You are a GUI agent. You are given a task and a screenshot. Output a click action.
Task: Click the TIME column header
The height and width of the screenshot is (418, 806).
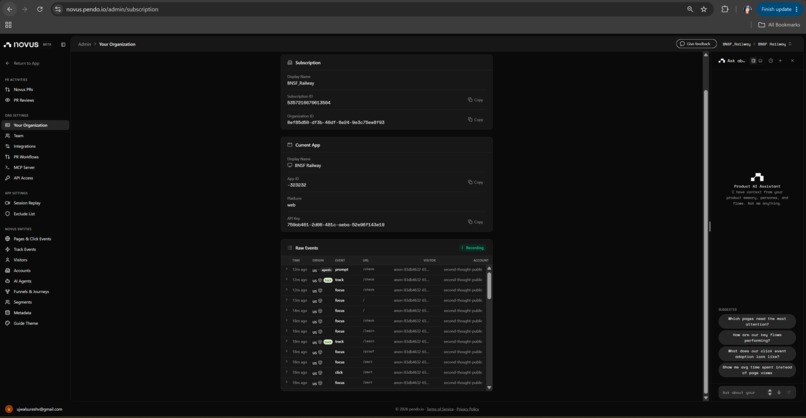click(296, 260)
